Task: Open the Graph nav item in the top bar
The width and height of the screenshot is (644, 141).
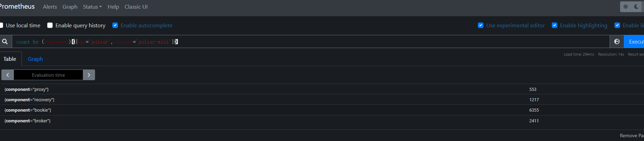Action: pos(70,7)
